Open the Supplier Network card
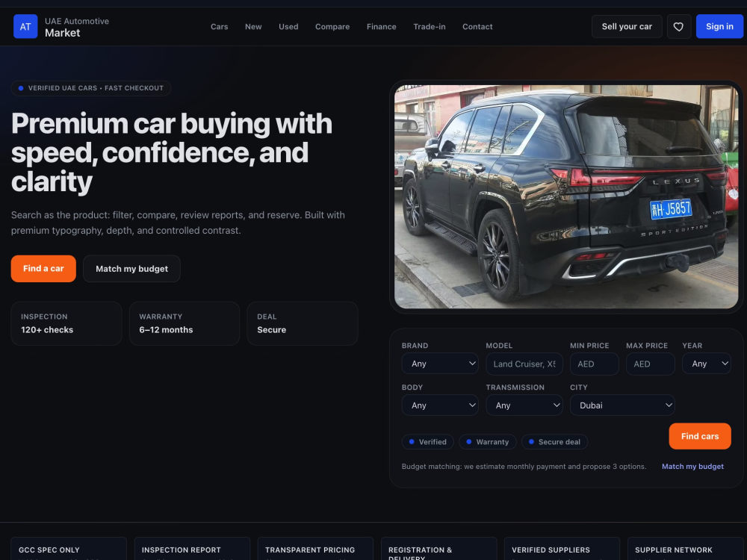Image resolution: width=747 pixels, height=560 pixels. (x=686, y=549)
